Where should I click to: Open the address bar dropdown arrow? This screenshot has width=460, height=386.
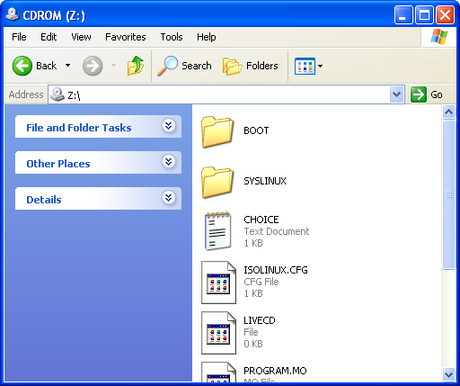(396, 95)
